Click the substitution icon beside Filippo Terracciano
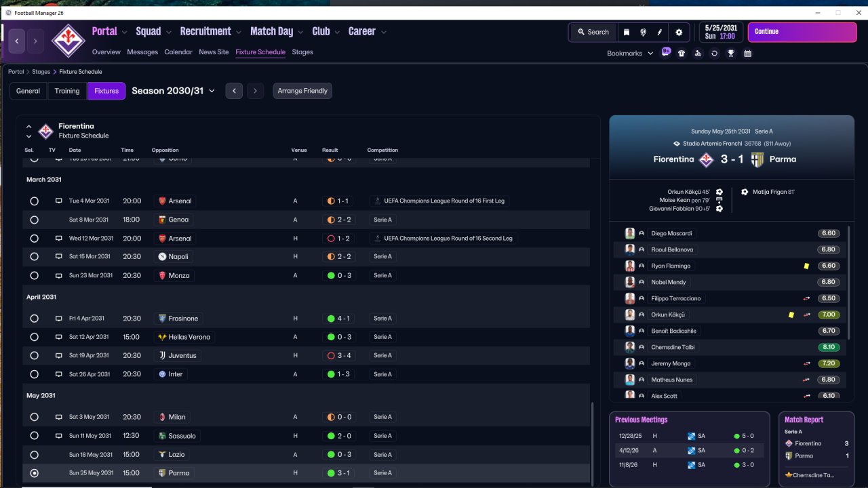 [x=807, y=299]
